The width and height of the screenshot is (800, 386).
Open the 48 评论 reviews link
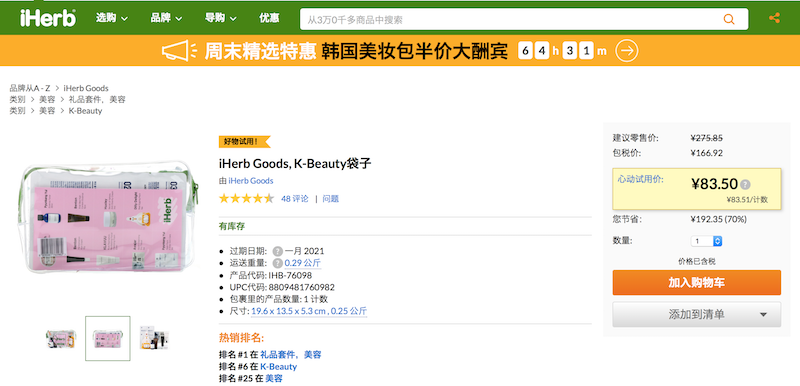[294, 199]
